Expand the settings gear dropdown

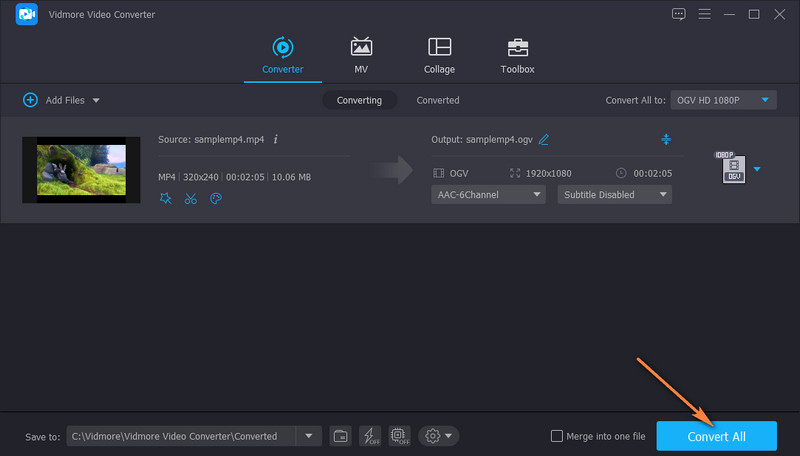pos(439,436)
